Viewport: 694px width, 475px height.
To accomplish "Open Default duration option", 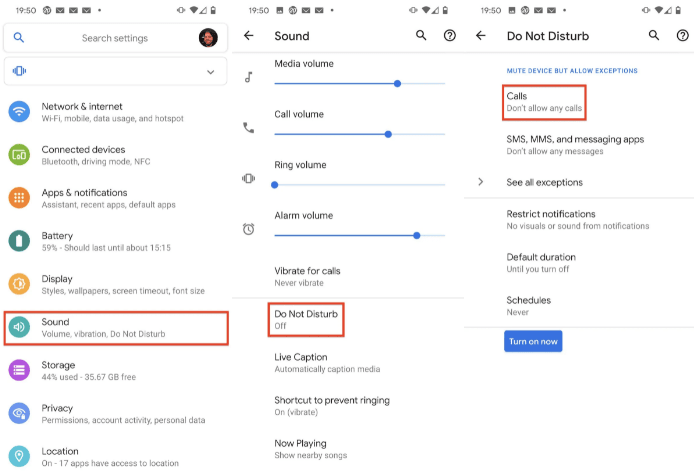I will [x=579, y=263].
